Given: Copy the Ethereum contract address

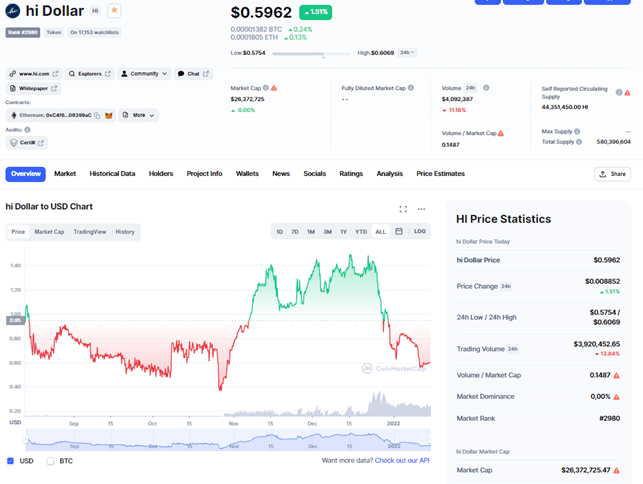Looking at the screenshot, I should (97, 116).
